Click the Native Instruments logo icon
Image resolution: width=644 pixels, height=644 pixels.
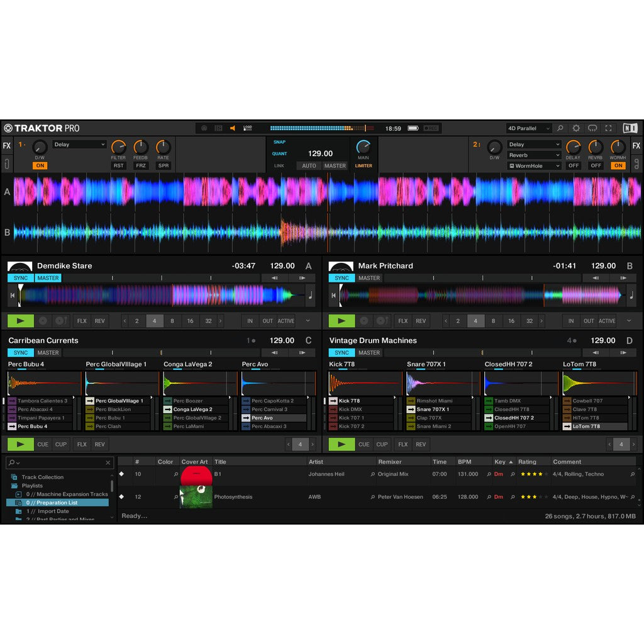tap(631, 128)
